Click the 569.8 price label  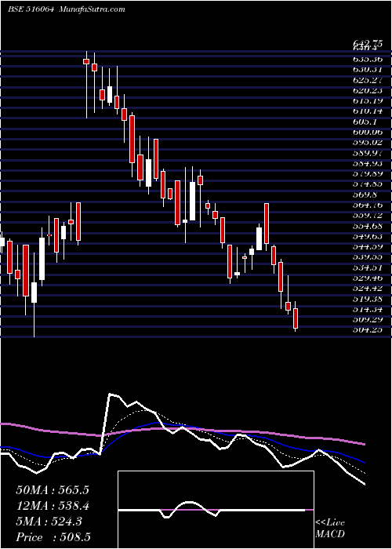click(x=365, y=195)
